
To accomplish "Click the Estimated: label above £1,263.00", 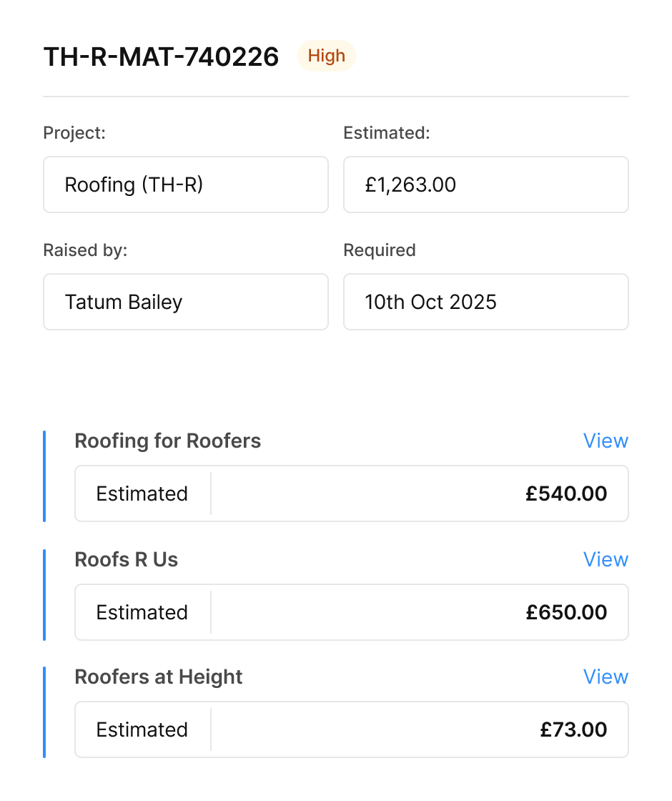I will (x=387, y=133).
